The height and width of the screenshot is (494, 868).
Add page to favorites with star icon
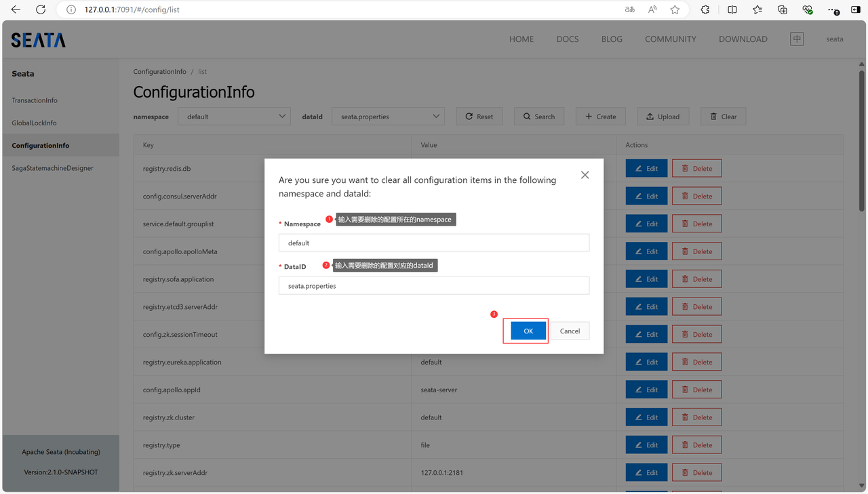click(x=675, y=9)
